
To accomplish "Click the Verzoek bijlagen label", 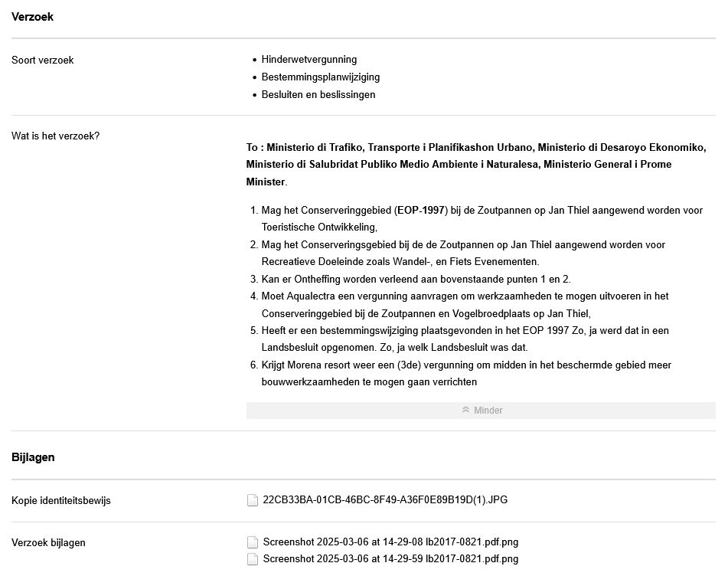I will (48, 543).
